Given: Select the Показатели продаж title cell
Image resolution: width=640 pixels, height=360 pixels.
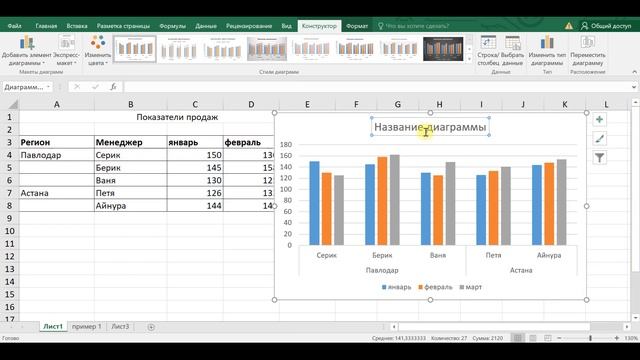Looking at the screenshot, I should [177, 117].
